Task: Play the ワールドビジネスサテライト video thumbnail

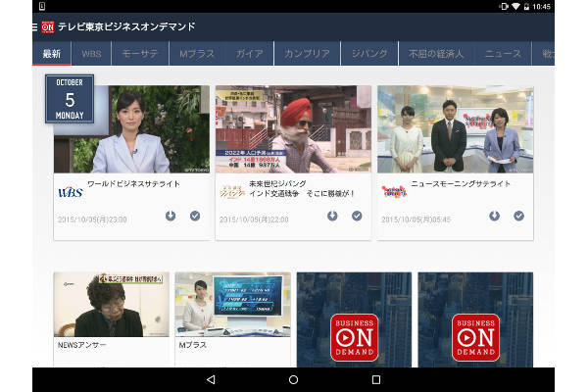Action: click(131, 129)
